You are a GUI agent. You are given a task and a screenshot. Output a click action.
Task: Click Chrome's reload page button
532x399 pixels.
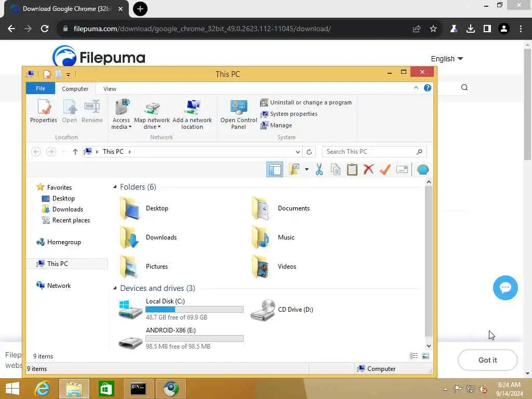tap(45, 29)
